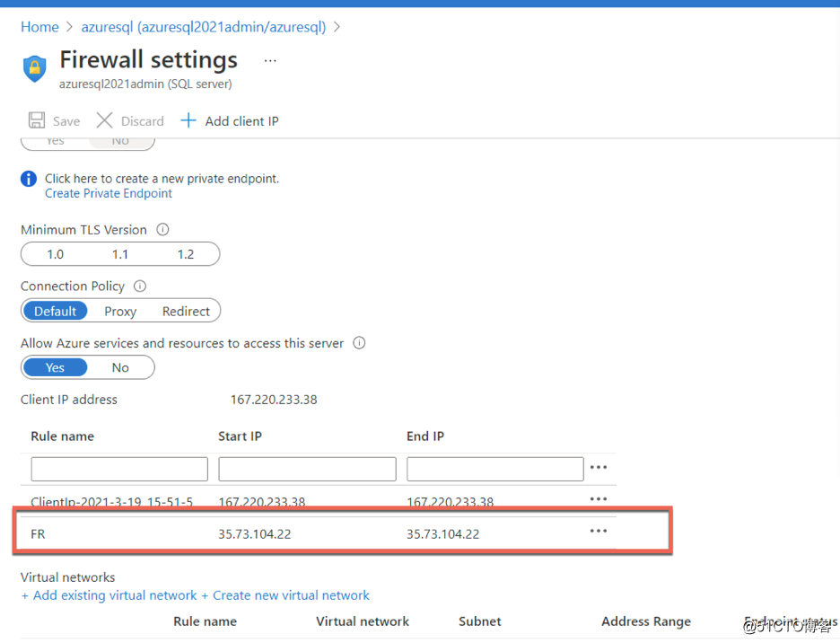Image resolution: width=840 pixels, height=643 pixels.
Task: Click the Save button label
Action: click(x=66, y=121)
